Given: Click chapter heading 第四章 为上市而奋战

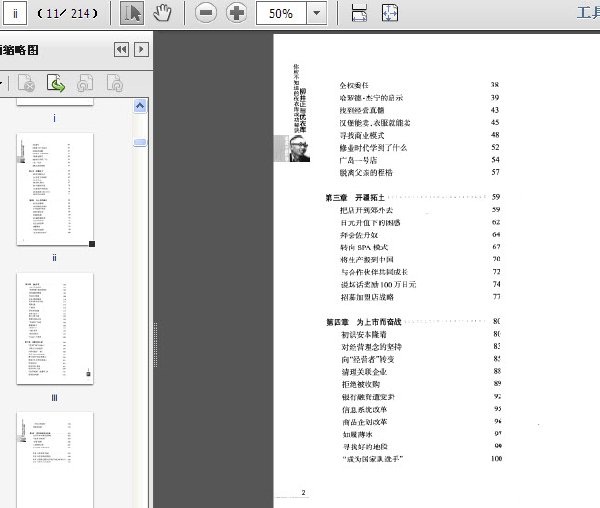Looking at the screenshot, I should pyautogui.click(x=363, y=322).
